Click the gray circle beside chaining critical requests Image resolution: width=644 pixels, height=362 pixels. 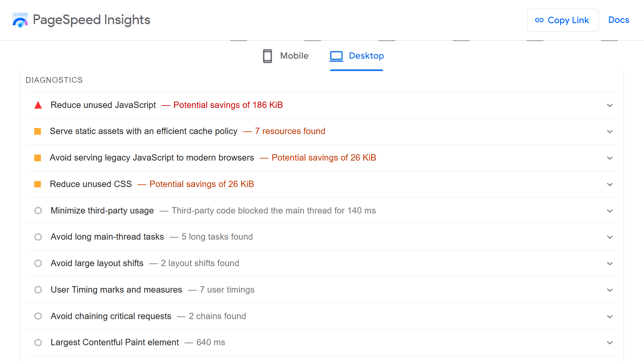click(x=38, y=316)
